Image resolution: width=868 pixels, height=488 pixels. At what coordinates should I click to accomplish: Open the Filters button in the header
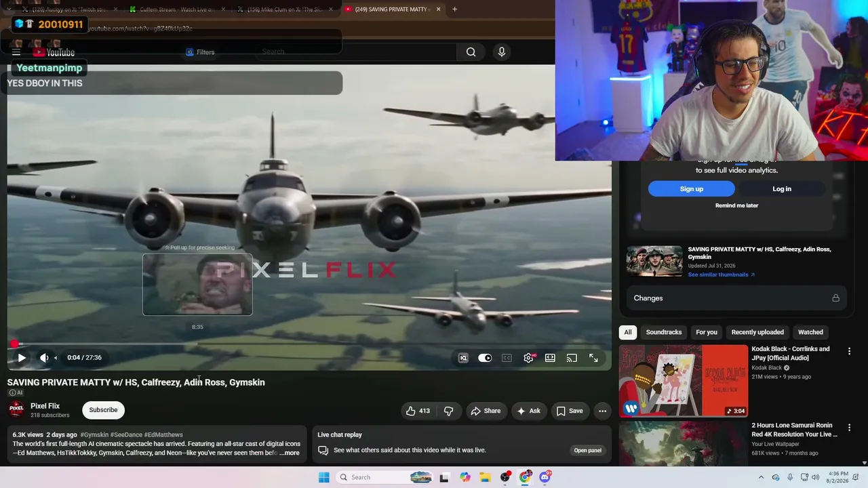point(200,52)
